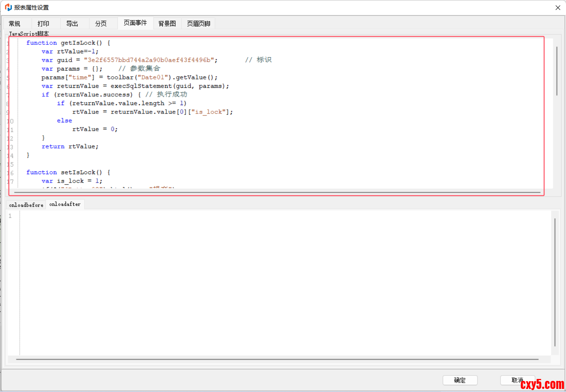Click the report app icon in title bar
The height and width of the screenshot is (392, 566).
(x=8, y=7)
